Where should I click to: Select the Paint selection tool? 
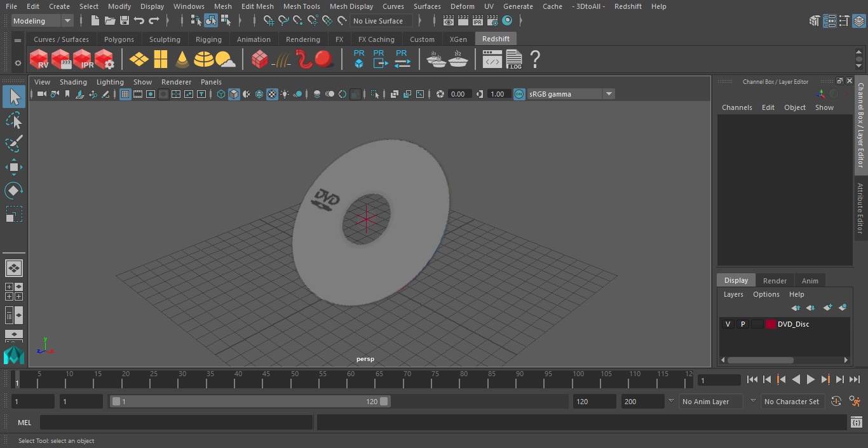tap(14, 144)
